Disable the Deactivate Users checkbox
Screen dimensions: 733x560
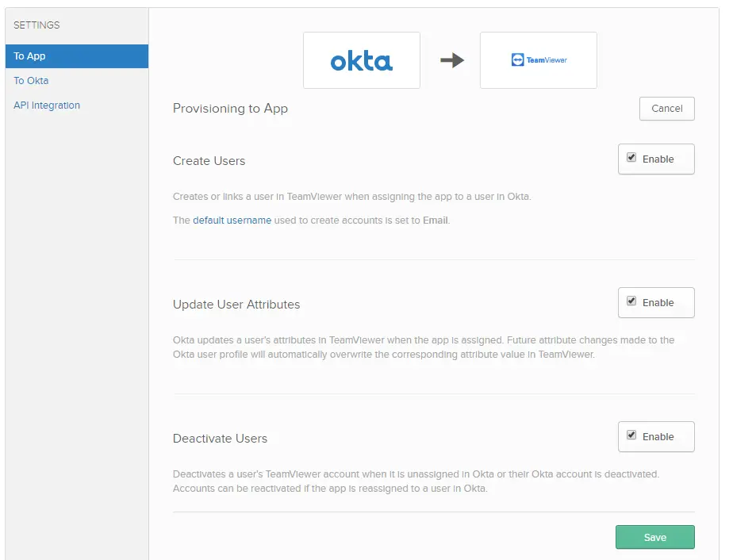click(x=631, y=435)
